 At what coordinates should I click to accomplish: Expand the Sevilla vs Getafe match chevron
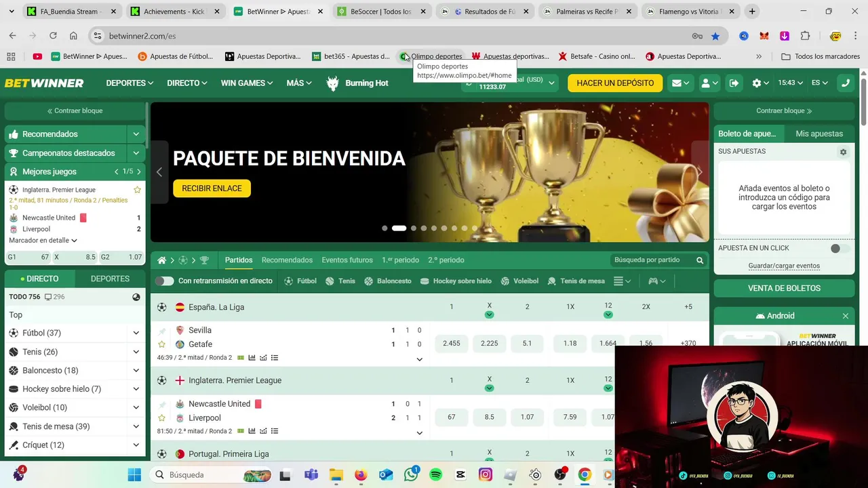click(419, 359)
